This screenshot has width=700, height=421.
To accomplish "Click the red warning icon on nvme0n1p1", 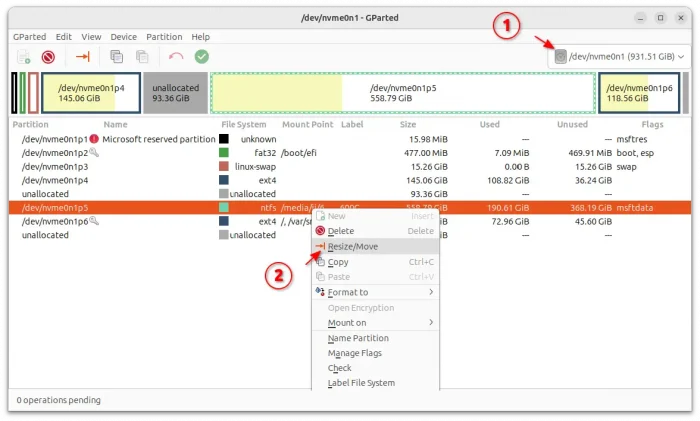I will click(x=94, y=139).
